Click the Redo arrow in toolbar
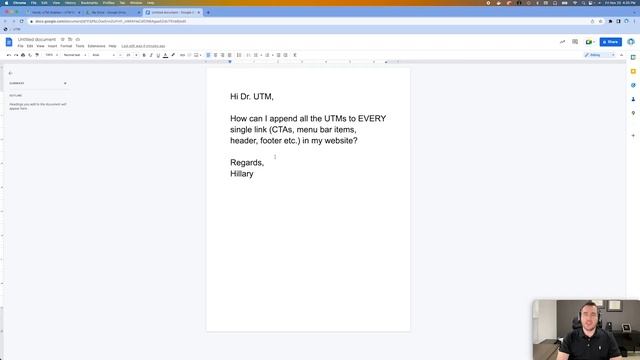Viewport: 640px width, 360px height. pos(16,55)
